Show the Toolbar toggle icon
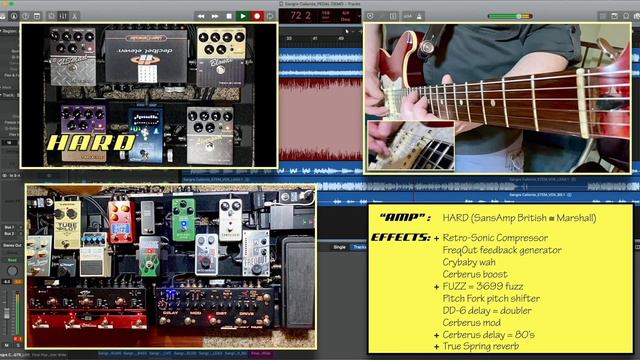Image resolution: width=640 pixels, height=360 pixels. click(x=37, y=16)
